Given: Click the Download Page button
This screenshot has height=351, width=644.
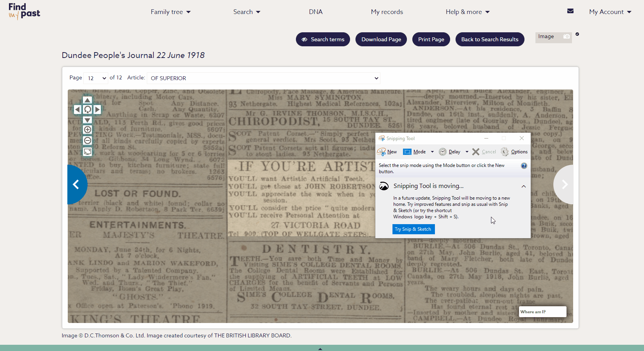Looking at the screenshot, I should coord(381,39).
